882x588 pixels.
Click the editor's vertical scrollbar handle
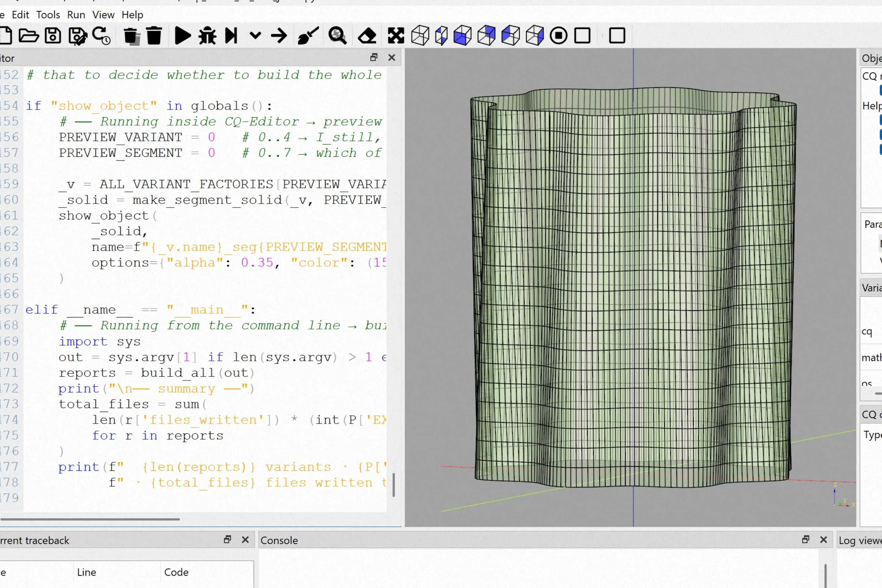(x=394, y=485)
